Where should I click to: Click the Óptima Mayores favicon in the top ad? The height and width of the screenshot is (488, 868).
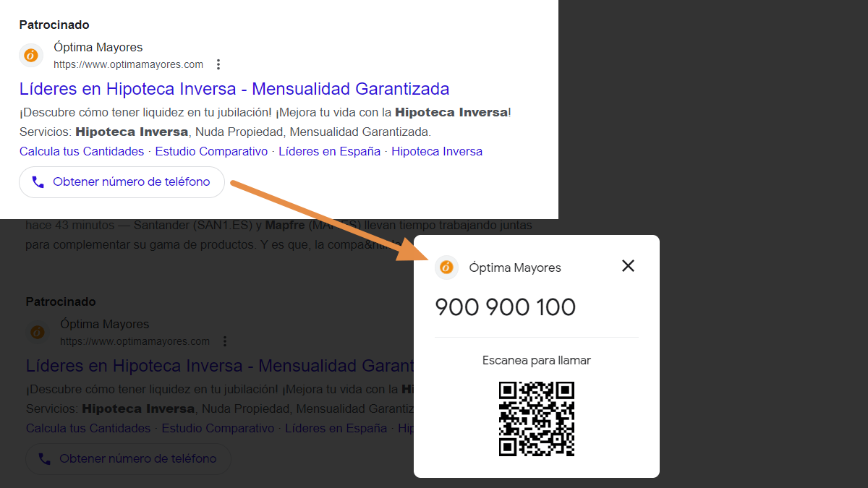click(30, 55)
